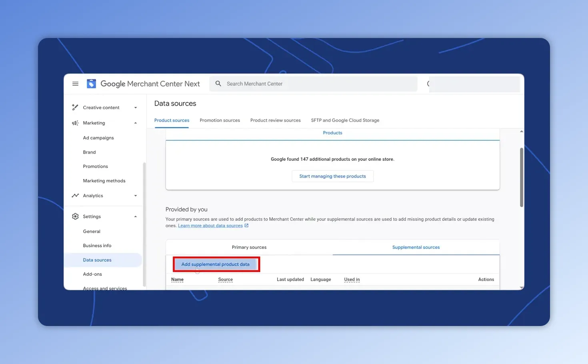The image size is (588, 364).
Task: Open Brand in sidebar
Action: coord(89,152)
